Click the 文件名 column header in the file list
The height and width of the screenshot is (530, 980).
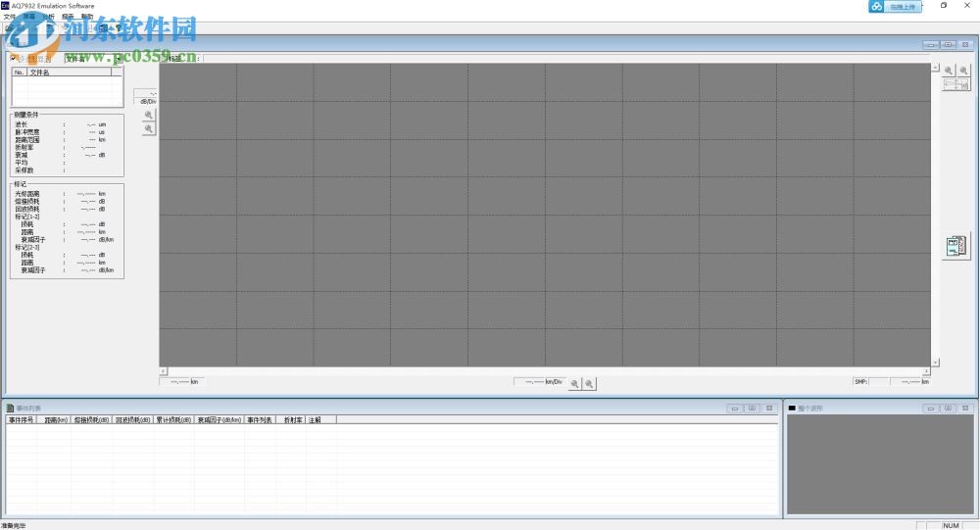point(69,72)
